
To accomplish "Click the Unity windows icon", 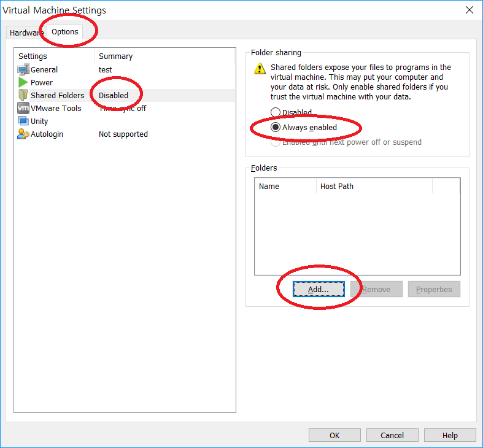I will pyautogui.click(x=23, y=121).
